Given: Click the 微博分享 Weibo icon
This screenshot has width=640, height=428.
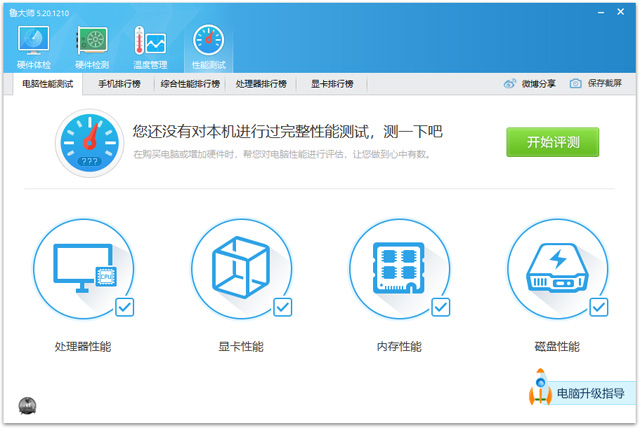Looking at the screenshot, I should pyautogui.click(x=510, y=84).
